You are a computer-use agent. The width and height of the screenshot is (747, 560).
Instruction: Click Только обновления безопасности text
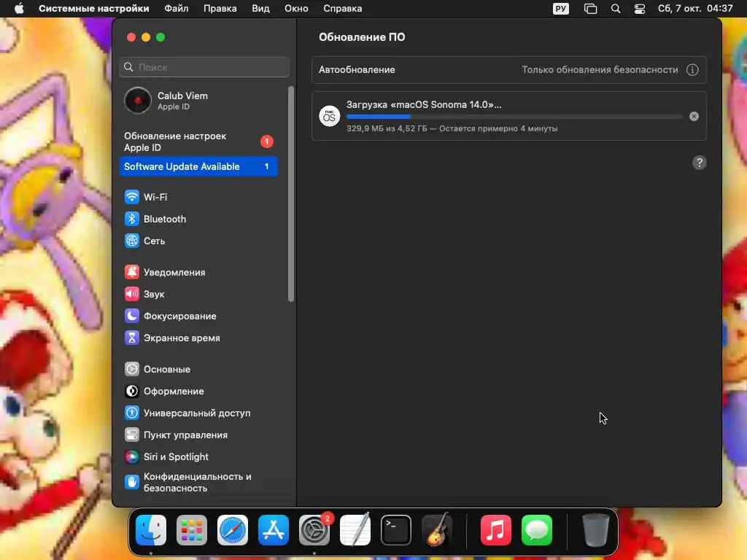click(x=600, y=70)
